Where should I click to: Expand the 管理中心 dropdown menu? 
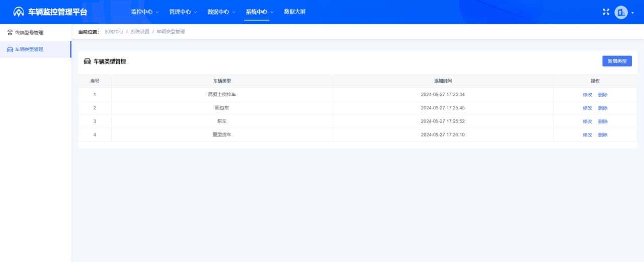pos(183,12)
